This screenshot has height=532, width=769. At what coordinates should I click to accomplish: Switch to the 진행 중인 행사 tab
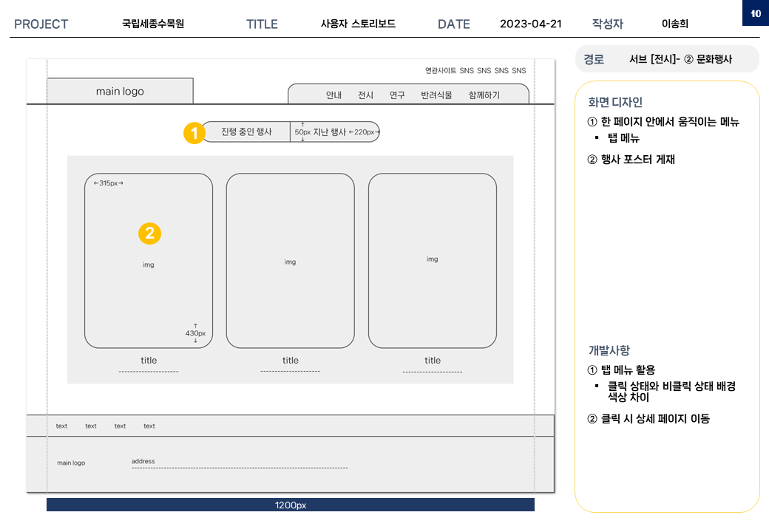[x=247, y=132]
